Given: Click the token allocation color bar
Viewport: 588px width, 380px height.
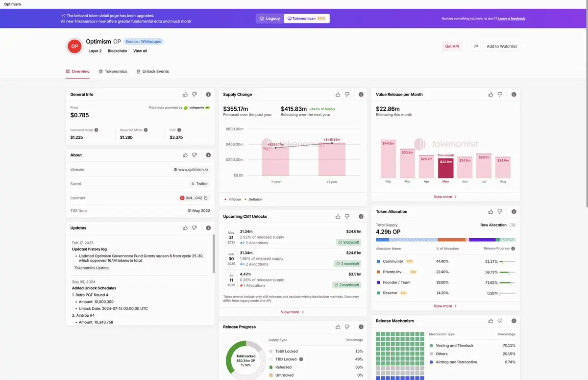Looking at the screenshot, I should [x=446, y=240].
